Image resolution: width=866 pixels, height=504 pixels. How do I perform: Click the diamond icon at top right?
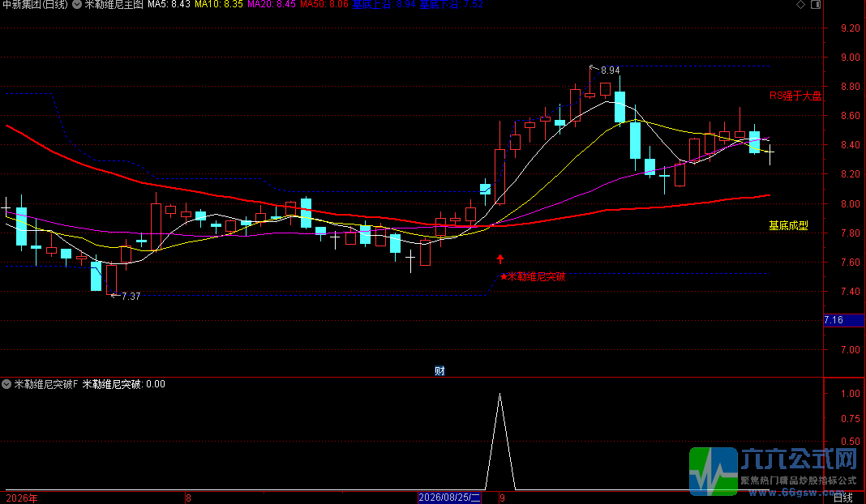point(800,4)
